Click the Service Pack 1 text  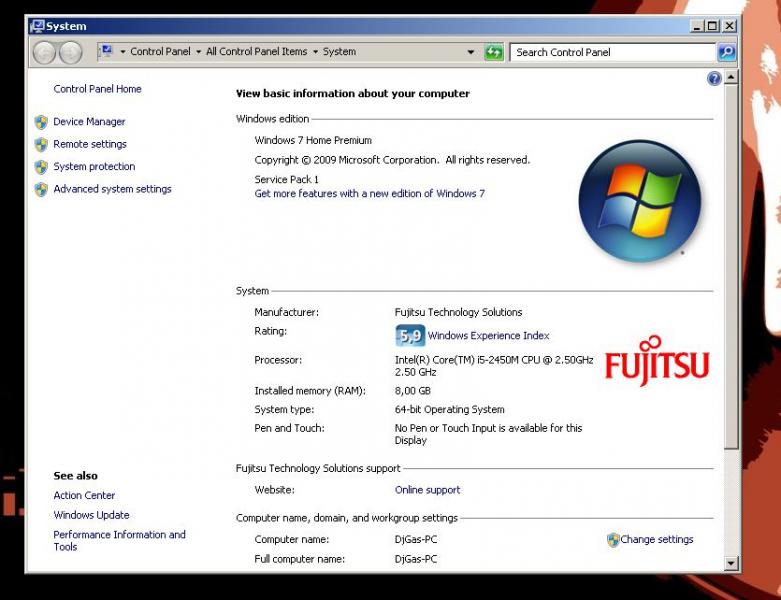286,179
